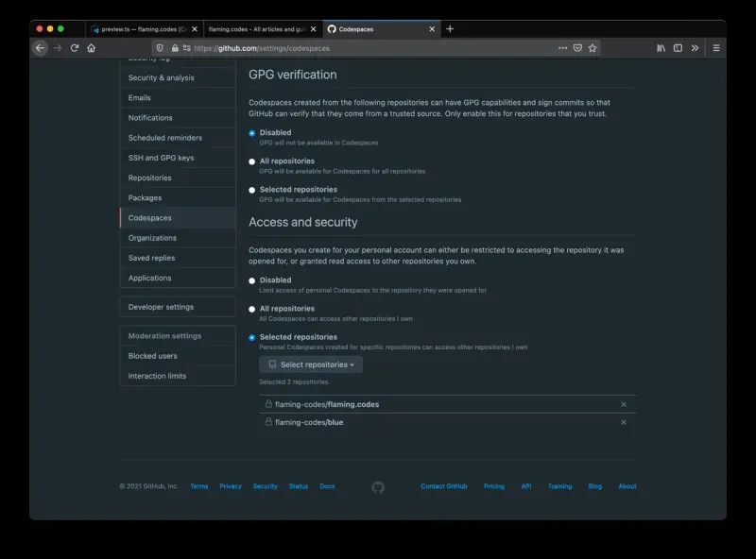Select All repositories under GPG verification
The width and height of the screenshot is (756, 559).
point(251,161)
